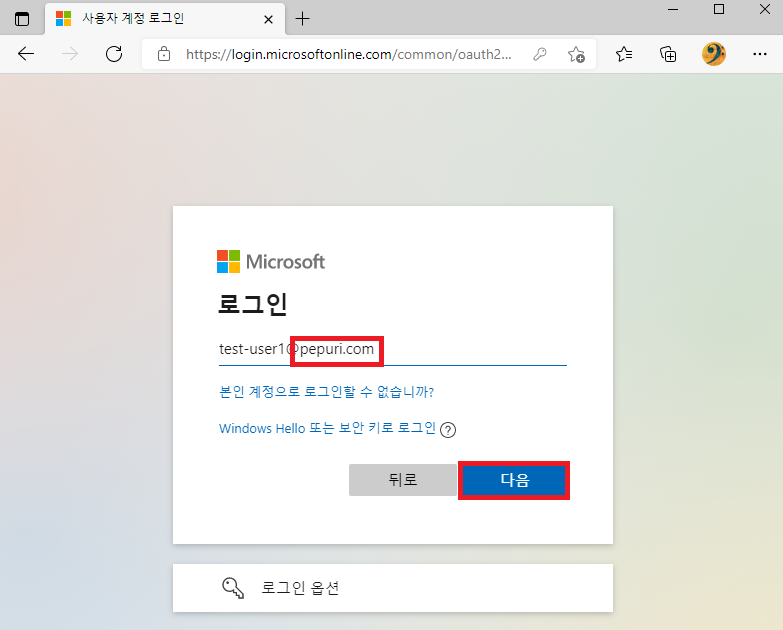Click the email input field
This screenshot has height=630, width=783.
coord(392,349)
